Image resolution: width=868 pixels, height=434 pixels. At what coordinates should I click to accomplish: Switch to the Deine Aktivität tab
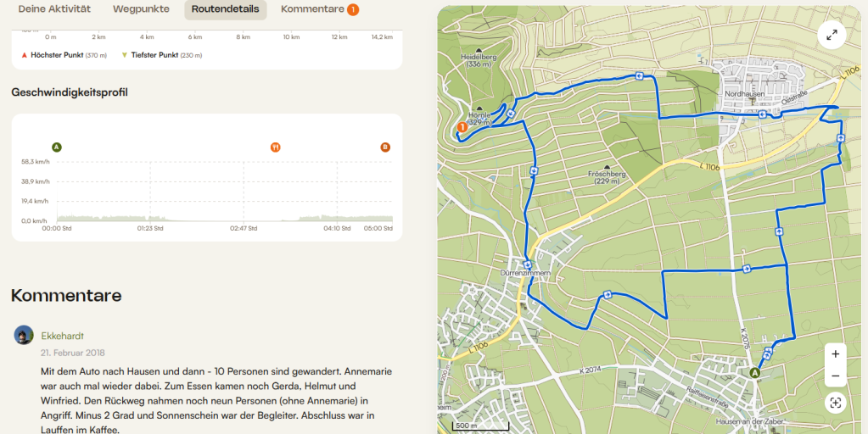[54, 9]
